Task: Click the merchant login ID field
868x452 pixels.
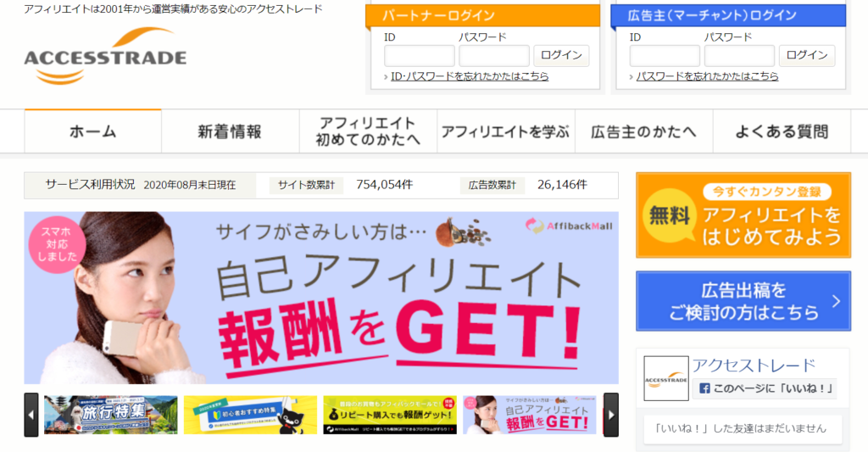Action: (x=665, y=56)
